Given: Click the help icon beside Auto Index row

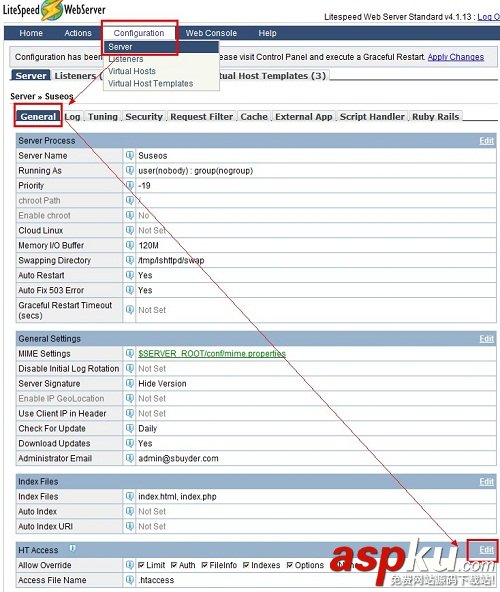Looking at the screenshot, I should pyautogui.click(x=130, y=511).
